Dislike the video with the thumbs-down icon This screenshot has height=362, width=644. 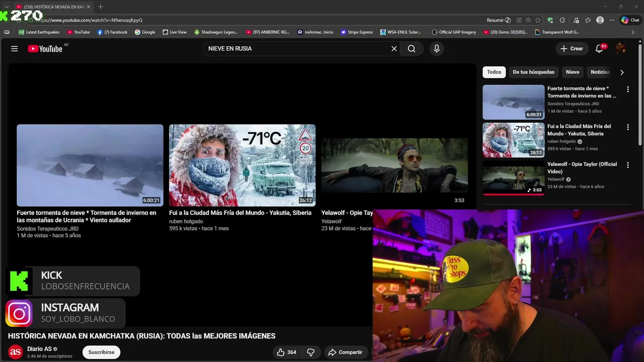pyautogui.click(x=311, y=352)
